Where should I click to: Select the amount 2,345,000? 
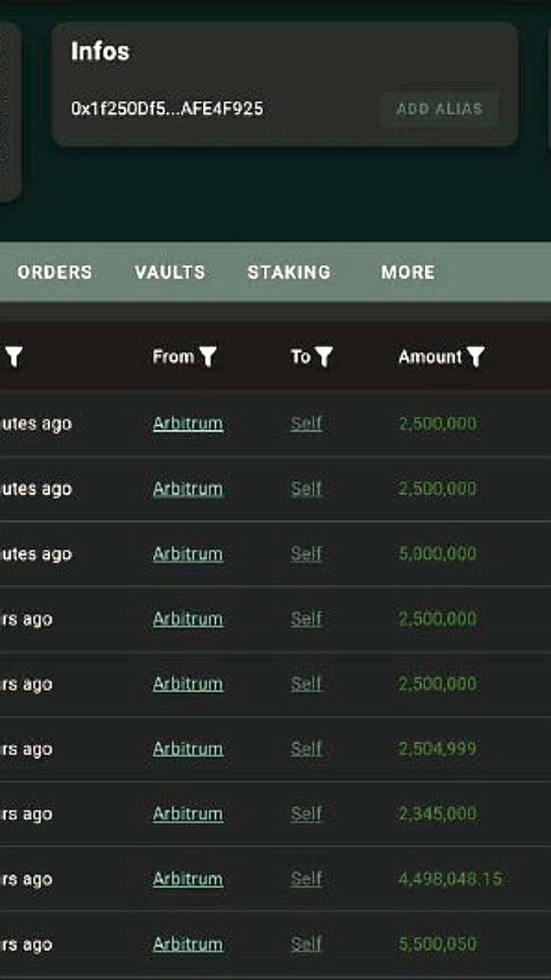(x=437, y=814)
